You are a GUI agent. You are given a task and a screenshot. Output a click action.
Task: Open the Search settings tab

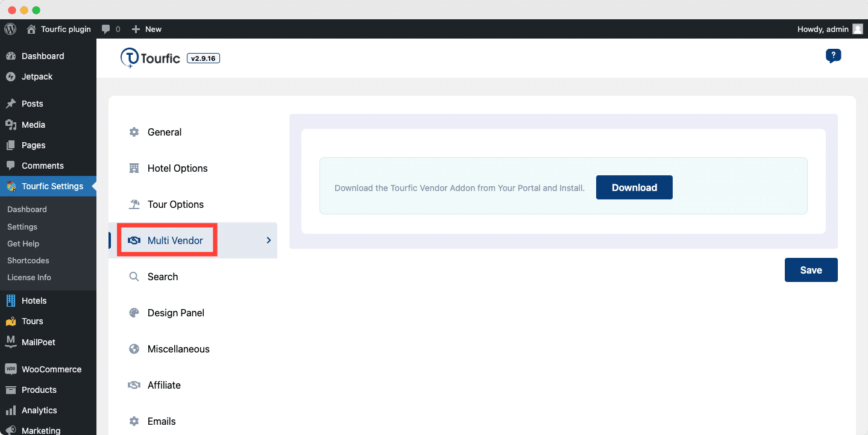193,277
